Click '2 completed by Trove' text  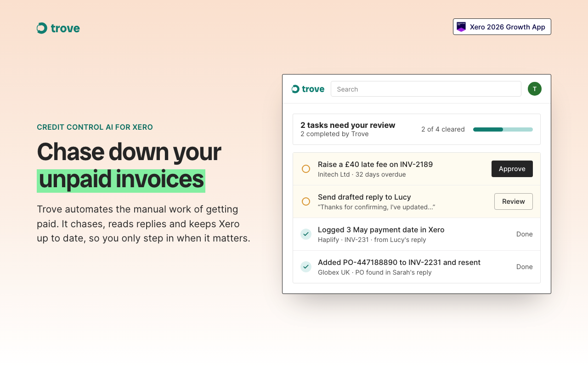tap(334, 134)
